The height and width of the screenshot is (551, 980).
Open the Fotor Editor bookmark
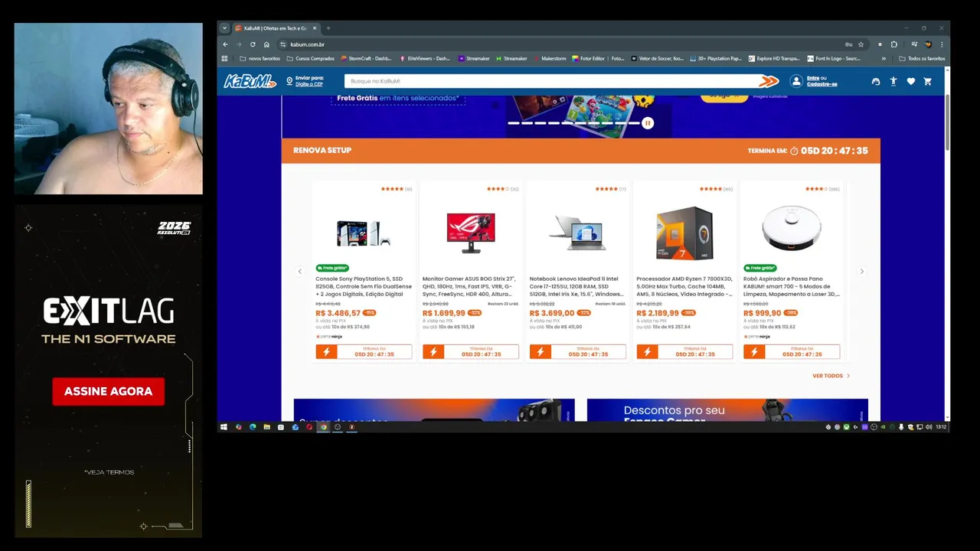[x=599, y=58]
